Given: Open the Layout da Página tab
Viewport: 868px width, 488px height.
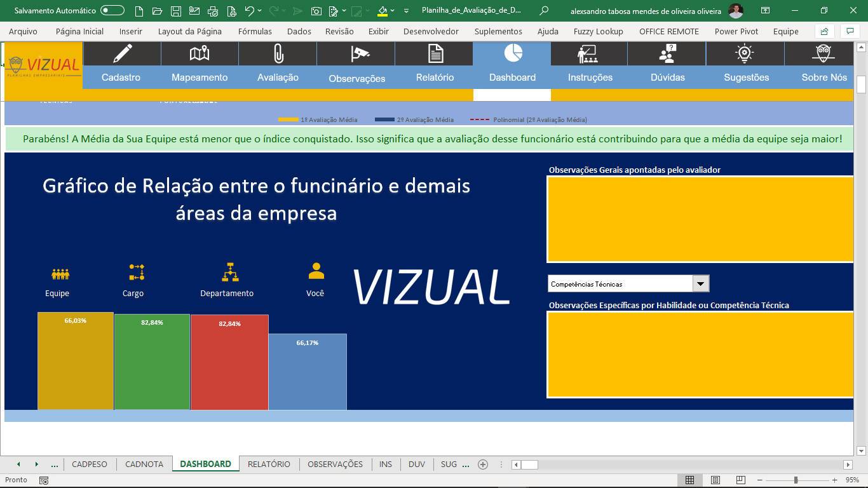Looking at the screenshot, I should click(190, 31).
